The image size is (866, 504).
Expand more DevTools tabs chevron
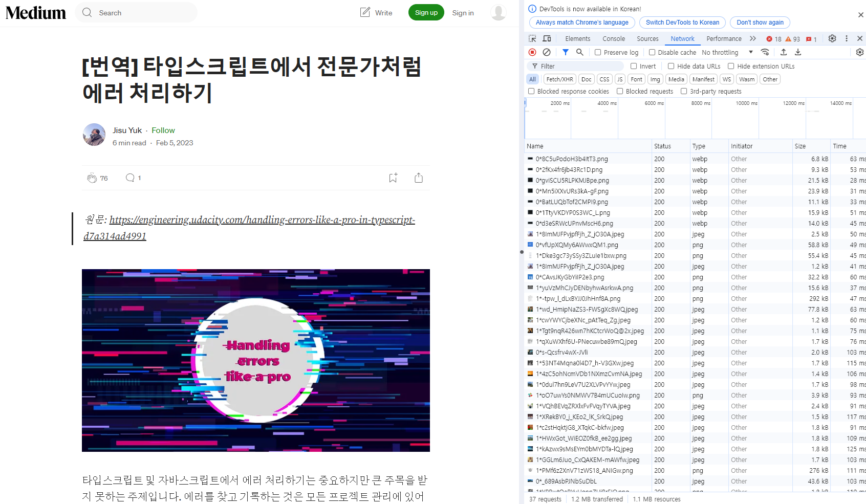(752, 38)
